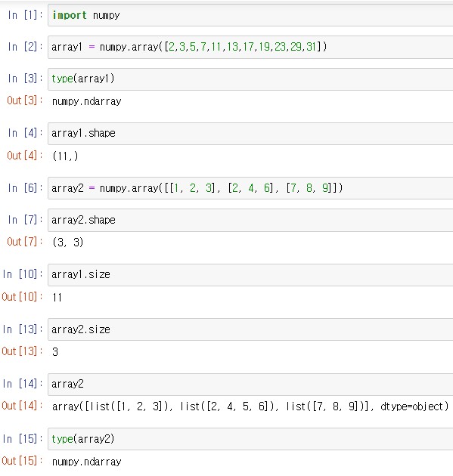Focus the array1.size code cell
Screen dimensions: 453x476
pos(250,275)
